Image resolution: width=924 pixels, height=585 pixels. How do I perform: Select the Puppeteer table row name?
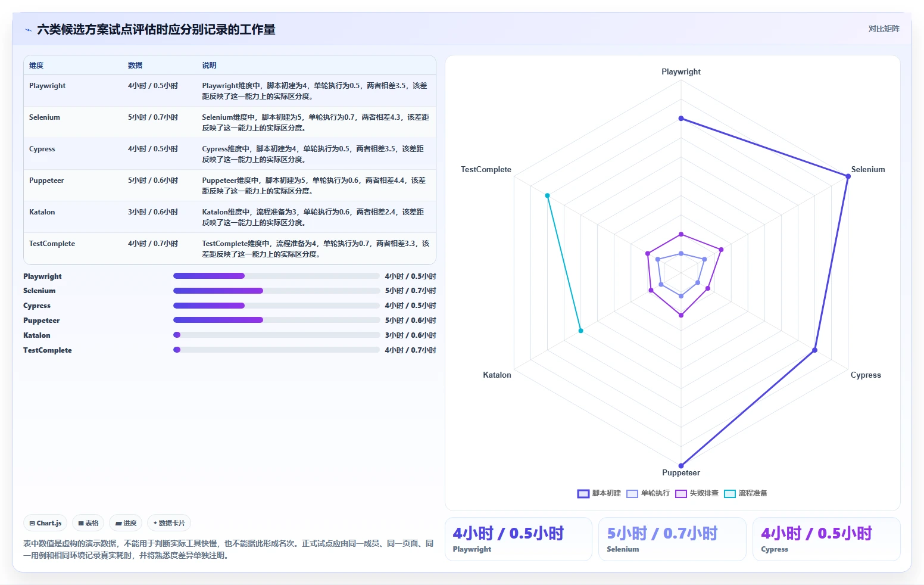(46, 181)
